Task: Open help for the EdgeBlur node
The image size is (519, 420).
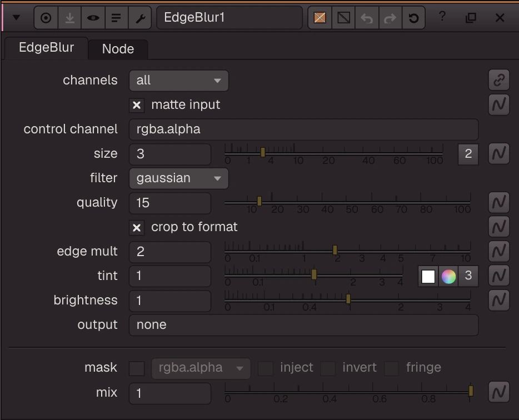Action: (442, 17)
